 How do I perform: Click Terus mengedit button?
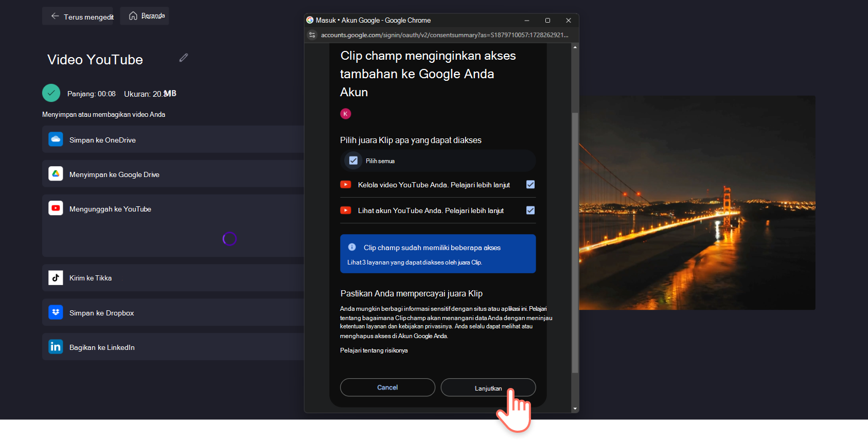click(x=78, y=16)
